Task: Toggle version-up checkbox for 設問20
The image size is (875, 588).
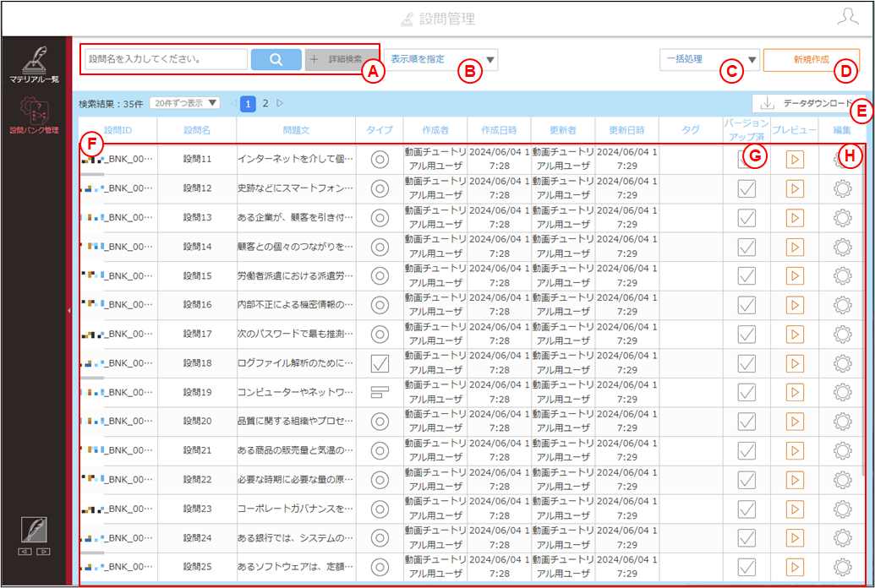Action: (746, 422)
